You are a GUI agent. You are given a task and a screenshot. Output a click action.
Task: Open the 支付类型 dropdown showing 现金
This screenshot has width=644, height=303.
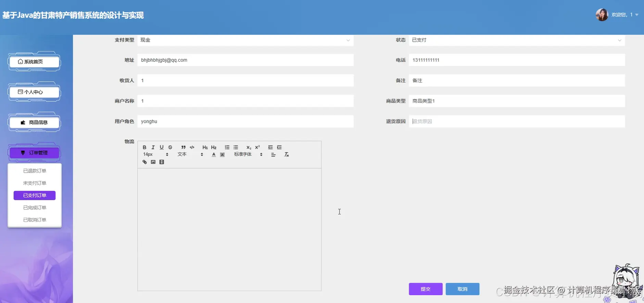(x=245, y=40)
